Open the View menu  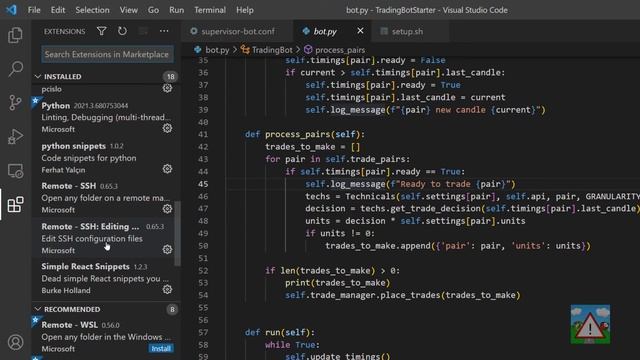[129, 10]
